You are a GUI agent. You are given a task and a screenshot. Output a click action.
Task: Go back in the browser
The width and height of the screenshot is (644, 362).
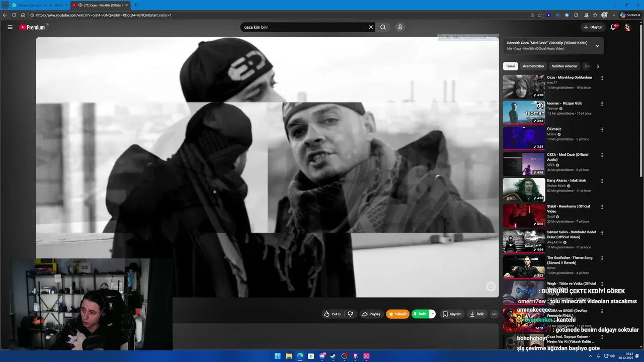[x=5, y=15]
